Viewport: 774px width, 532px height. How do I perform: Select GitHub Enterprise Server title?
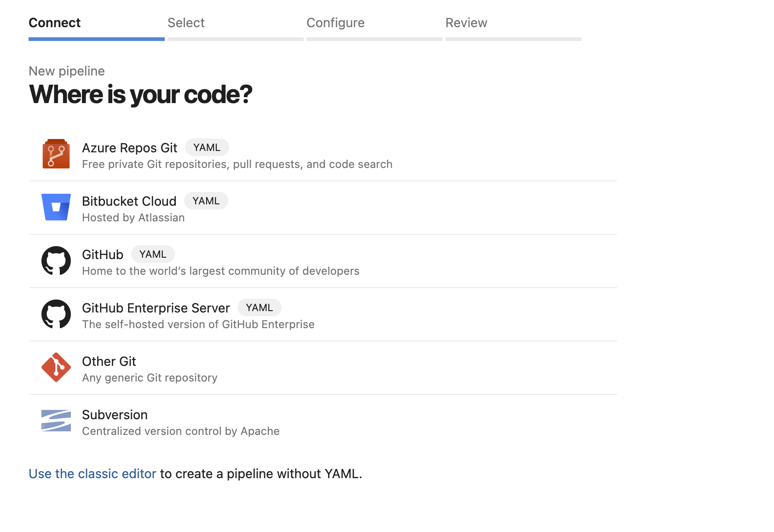(x=156, y=308)
